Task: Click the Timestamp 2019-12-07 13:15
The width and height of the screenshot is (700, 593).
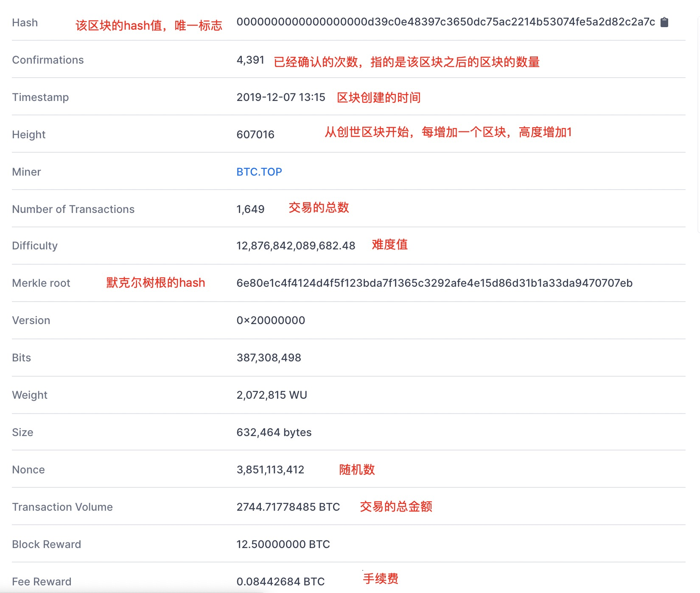Action: pos(281,97)
